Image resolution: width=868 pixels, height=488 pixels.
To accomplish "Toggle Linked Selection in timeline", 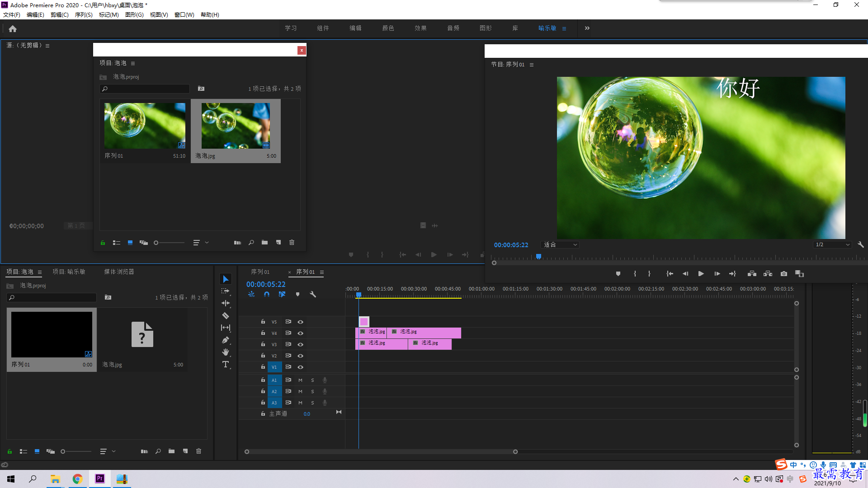I will point(282,294).
